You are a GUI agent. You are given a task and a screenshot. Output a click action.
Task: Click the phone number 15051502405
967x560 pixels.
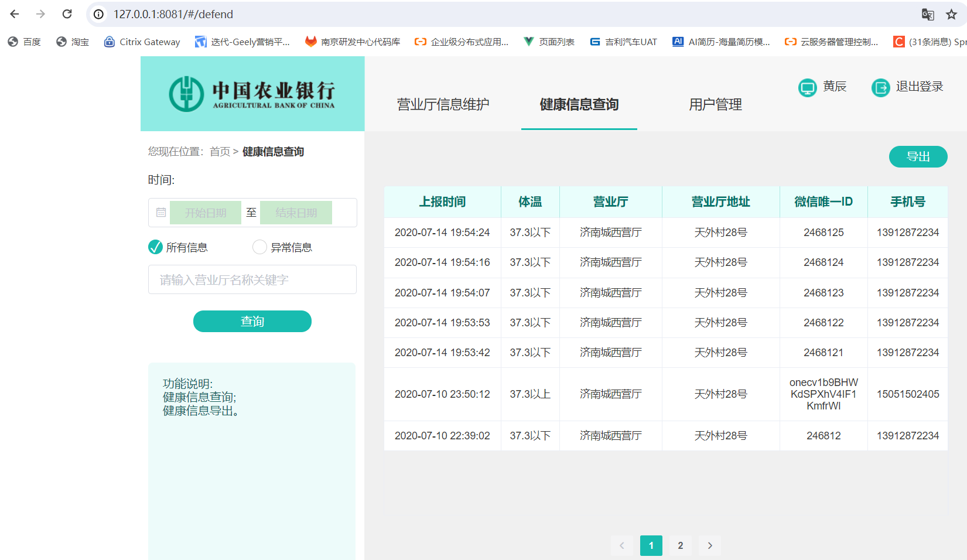tap(908, 394)
